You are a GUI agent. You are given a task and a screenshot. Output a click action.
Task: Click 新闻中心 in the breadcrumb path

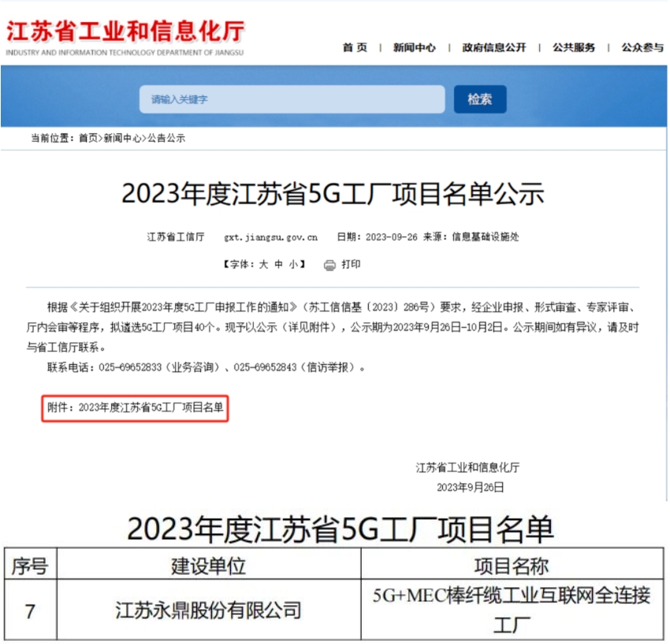click(122, 138)
